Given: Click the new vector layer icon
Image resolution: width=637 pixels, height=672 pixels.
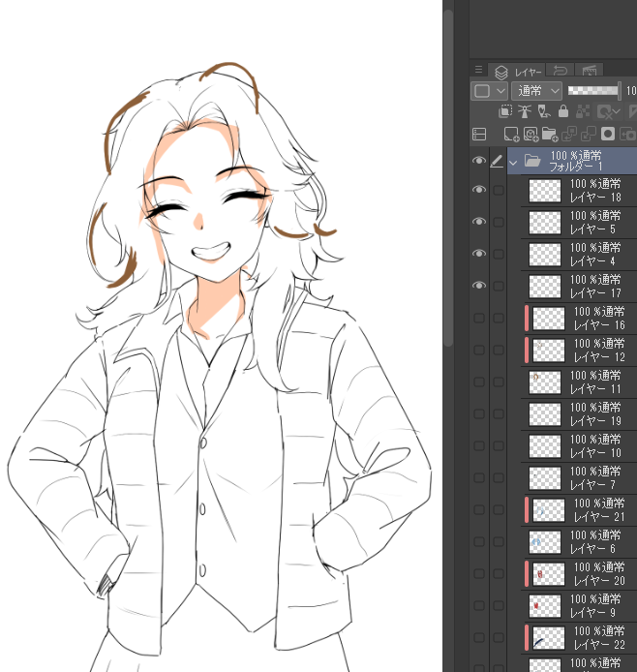Looking at the screenshot, I should [x=531, y=135].
